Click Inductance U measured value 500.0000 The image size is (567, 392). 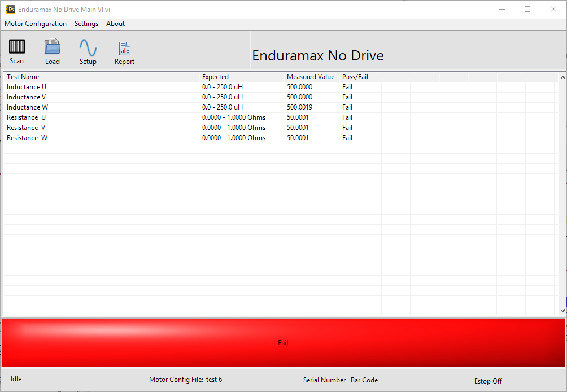point(300,87)
